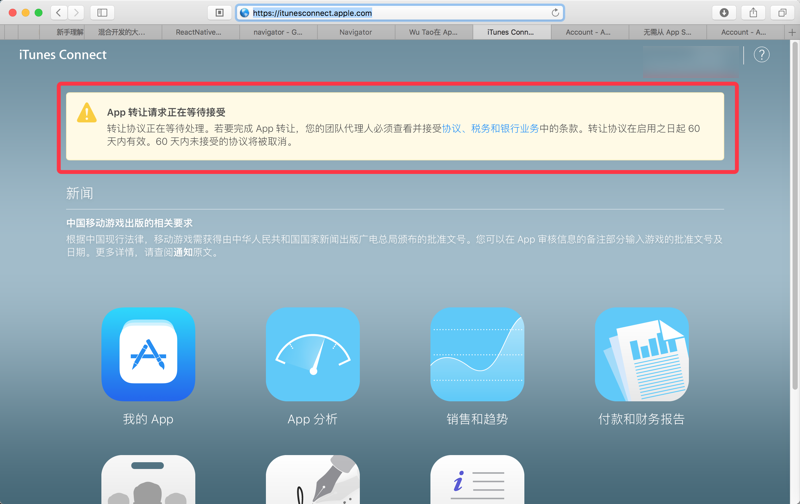Click the App 分析 label

[x=312, y=419]
